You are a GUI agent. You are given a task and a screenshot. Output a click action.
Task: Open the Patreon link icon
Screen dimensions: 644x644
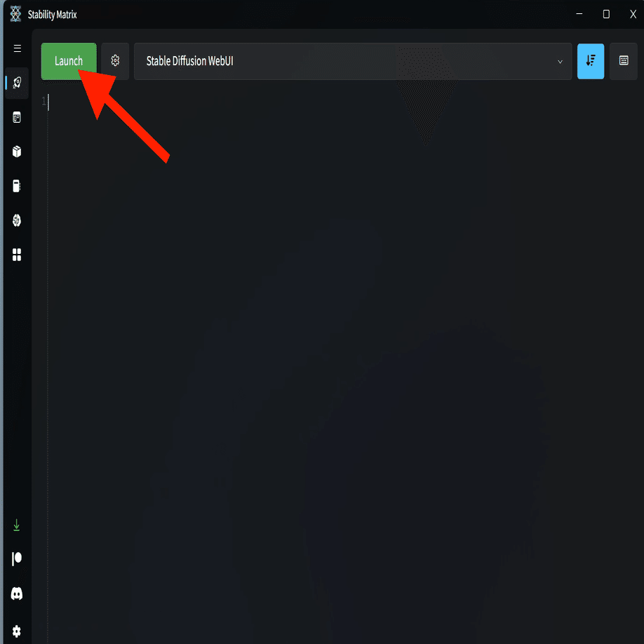tap(17, 559)
